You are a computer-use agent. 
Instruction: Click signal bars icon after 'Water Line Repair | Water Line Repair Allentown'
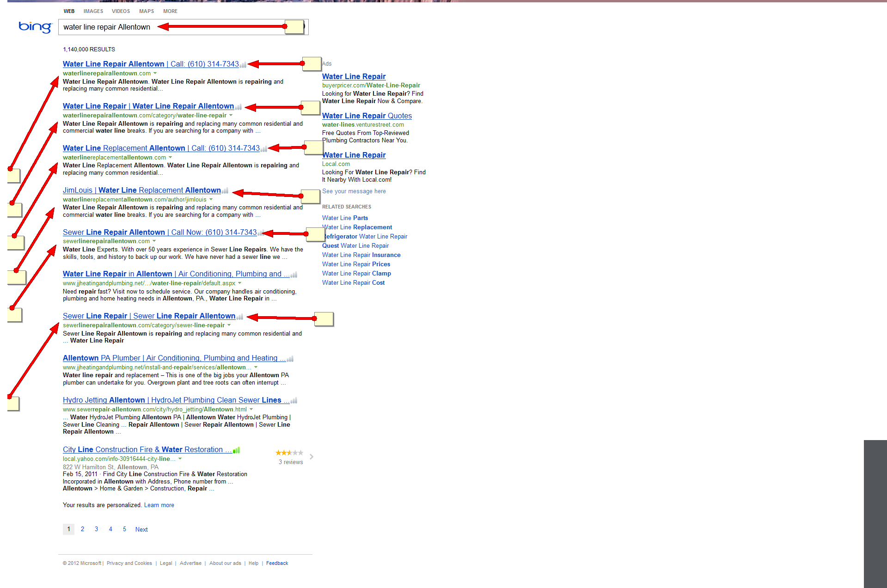click(x=239, y=107)
